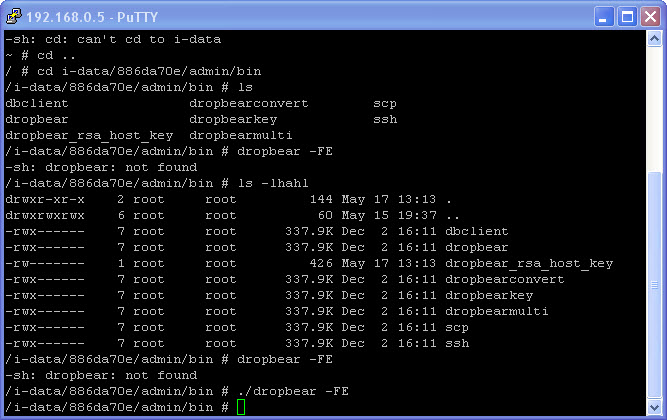Click the dropbear_rsa_host_key entry in long listing

click(x=529, y=264)
